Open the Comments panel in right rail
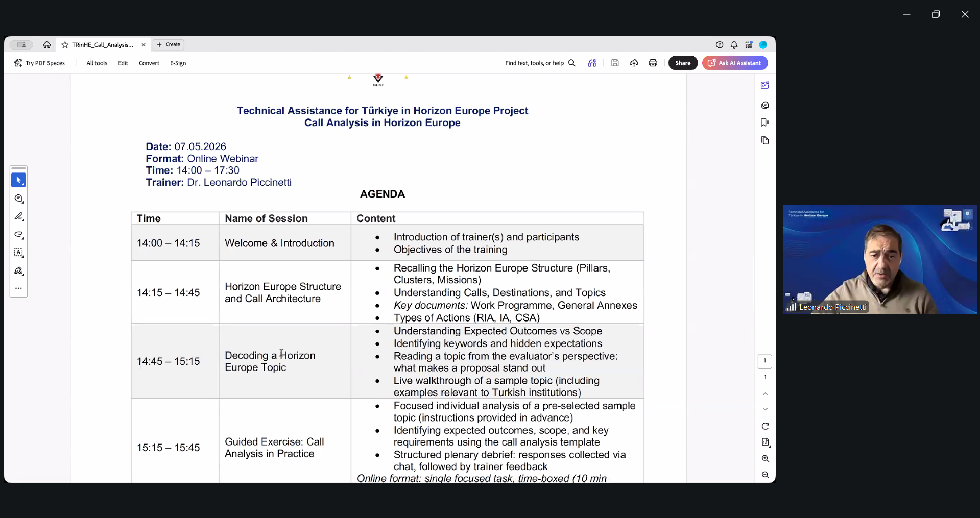This screenshot has width=980, height=518. (x=765, y=105)
